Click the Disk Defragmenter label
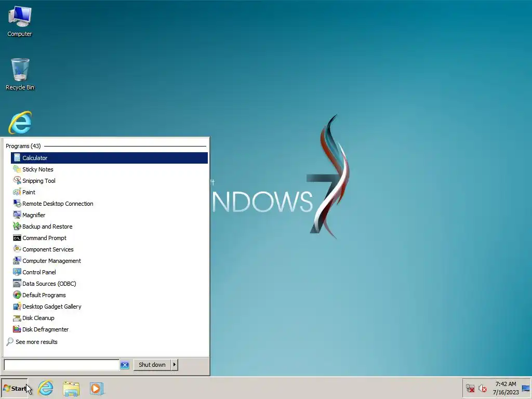The width and height of the screenshot is (532, 399). [x=46, y=329]
